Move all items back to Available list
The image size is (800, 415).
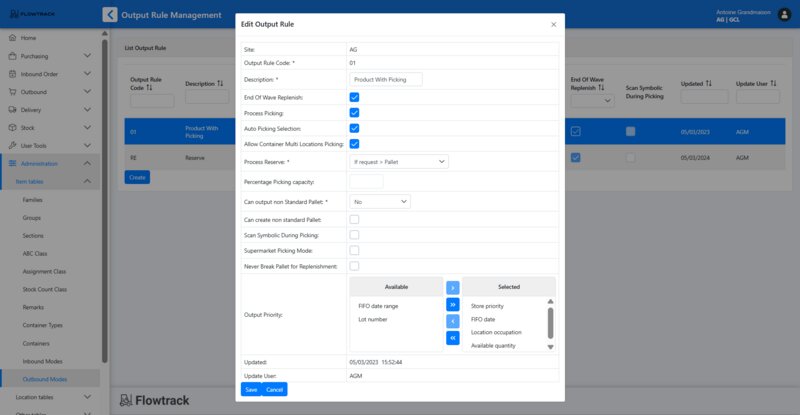tap(452, 338)
